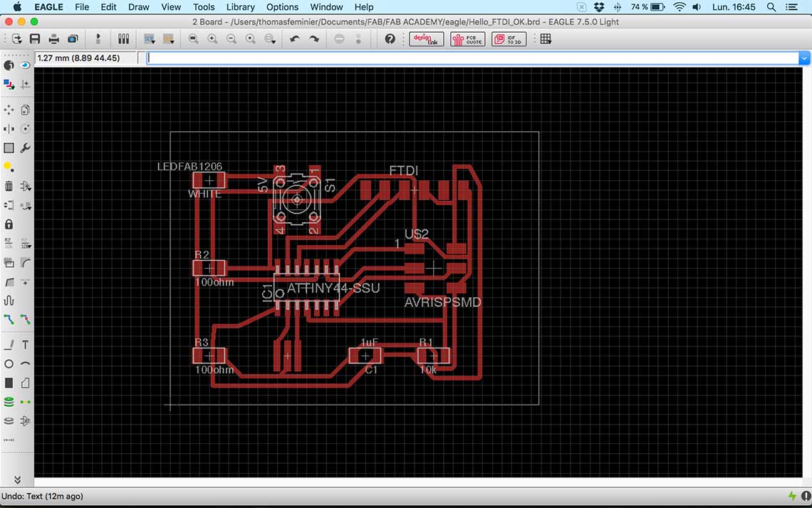The height and width of the screenshot is (508, 812).
Task: Select the Pinswap tool
Action: pos(9,205)
